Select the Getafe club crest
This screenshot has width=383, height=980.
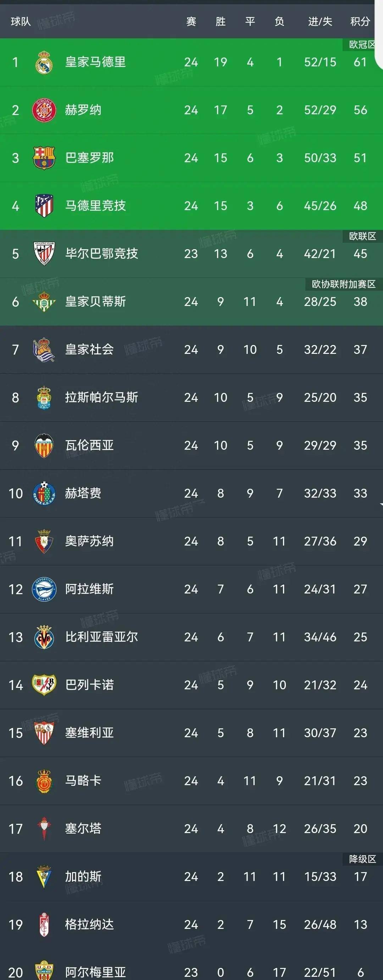[44, 493]
